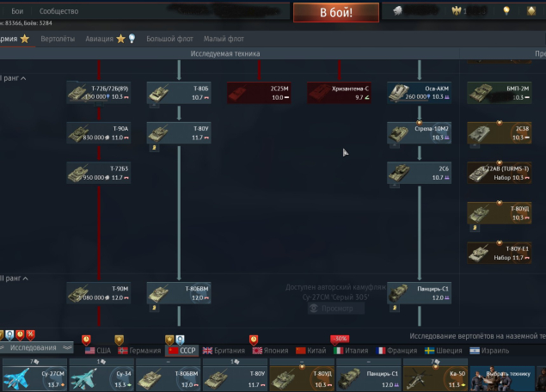Switch to the Вертолёты tab

58,39
